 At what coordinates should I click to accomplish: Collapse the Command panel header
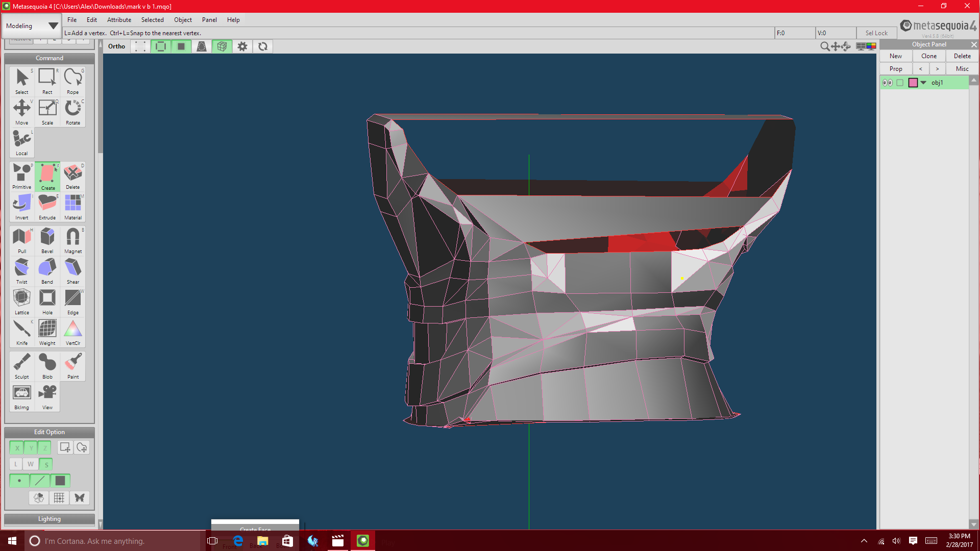tap(50, 58)
